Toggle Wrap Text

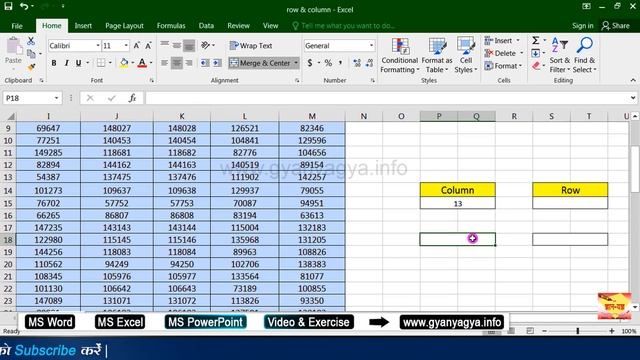point(251,45)
